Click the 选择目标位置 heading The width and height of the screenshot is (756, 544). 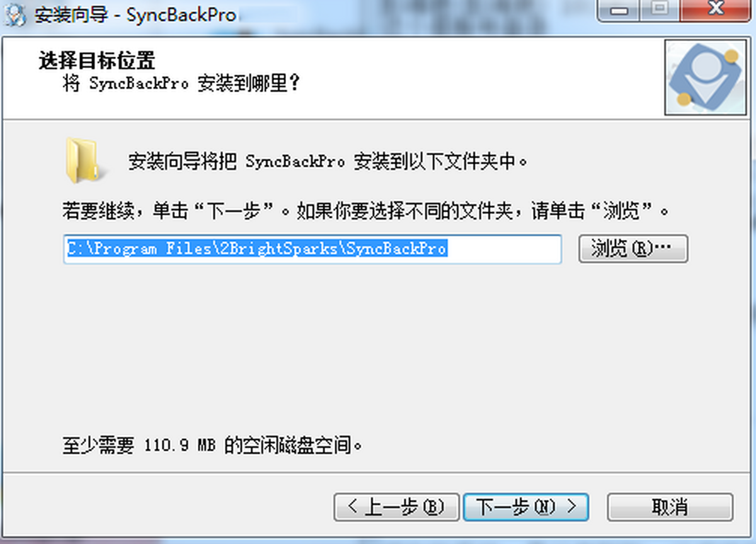pyautogui.click(x=96, y=60)
